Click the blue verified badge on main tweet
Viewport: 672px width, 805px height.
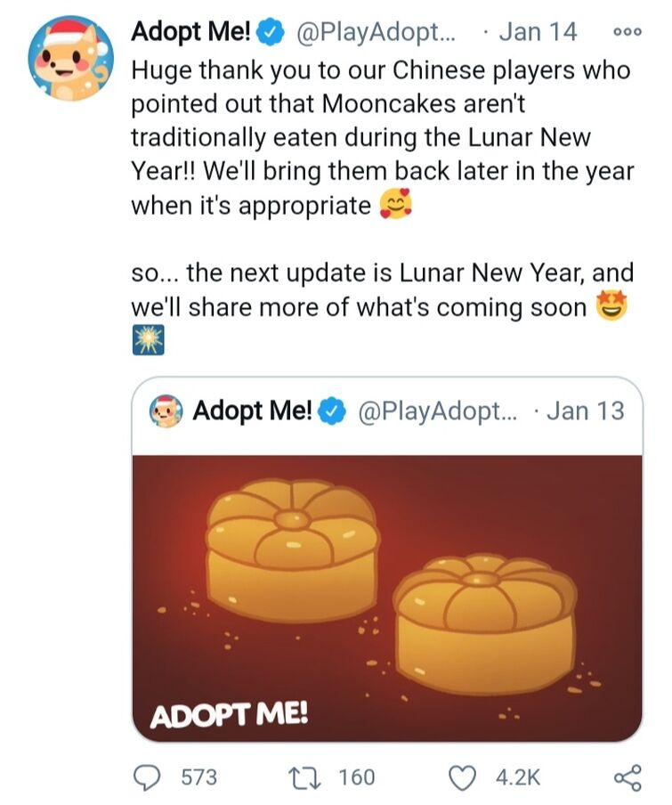click(x=270, y=32)
